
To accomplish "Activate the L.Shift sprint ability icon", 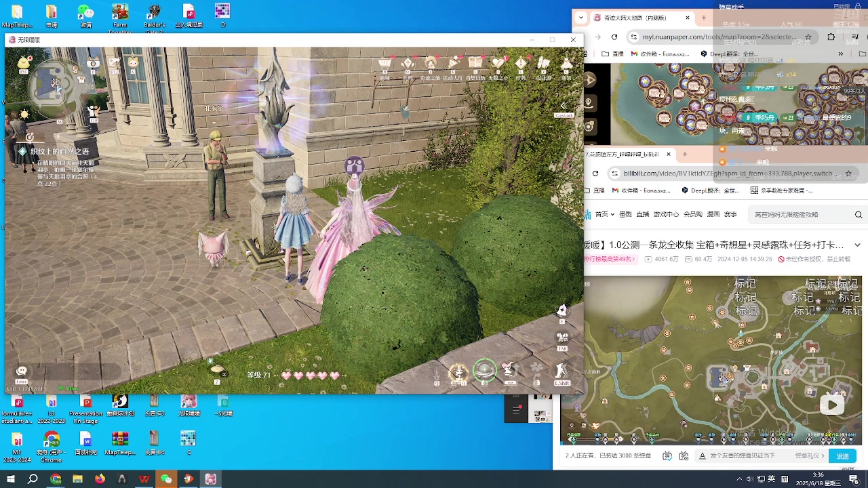I will [x=561, y=371].
